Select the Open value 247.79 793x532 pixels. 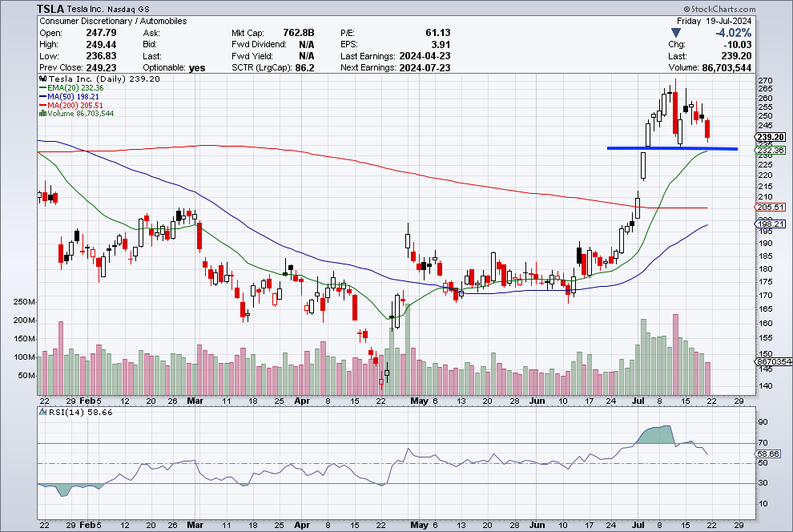101,32
